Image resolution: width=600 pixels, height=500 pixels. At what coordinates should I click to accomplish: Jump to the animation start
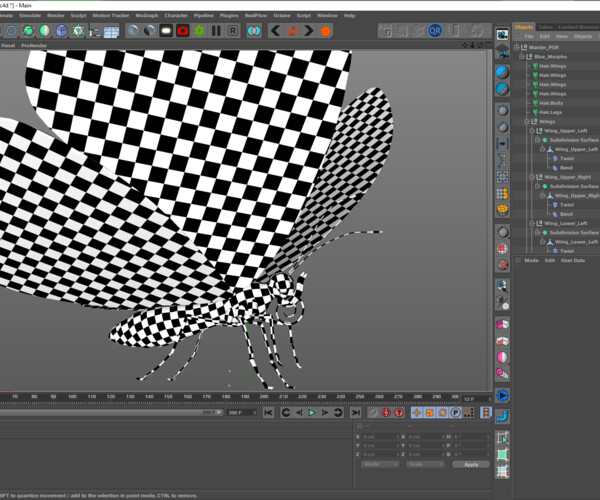click(x=268, y=412)
